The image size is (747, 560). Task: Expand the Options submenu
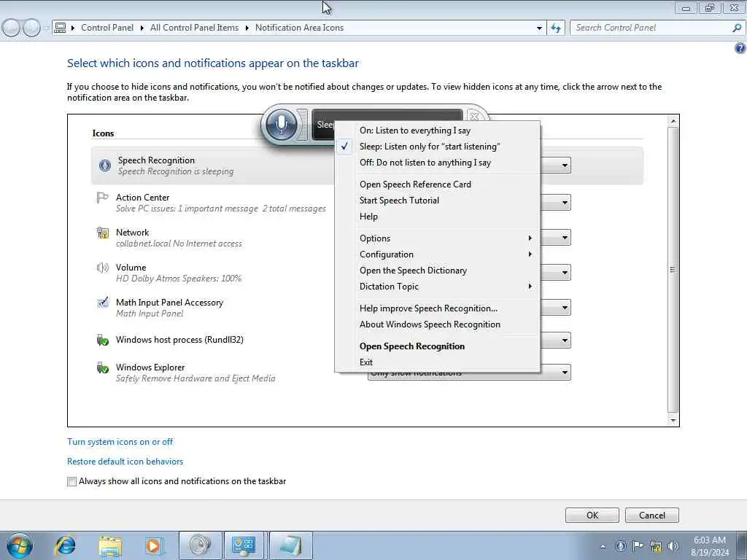[x=438, y=238]
